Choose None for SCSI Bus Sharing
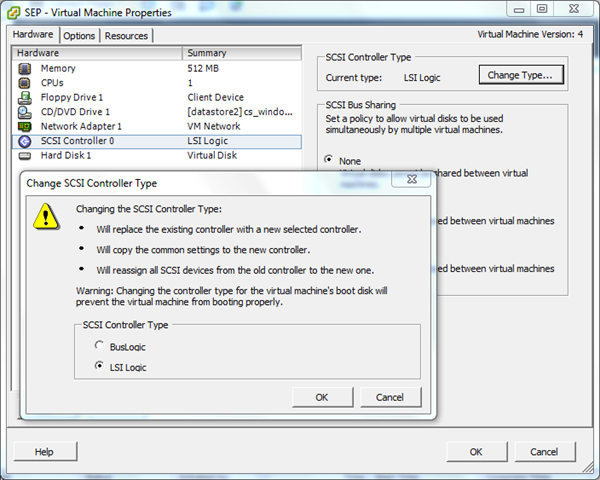Viewport: 600px width, 480px height. (x=329, y=160)
